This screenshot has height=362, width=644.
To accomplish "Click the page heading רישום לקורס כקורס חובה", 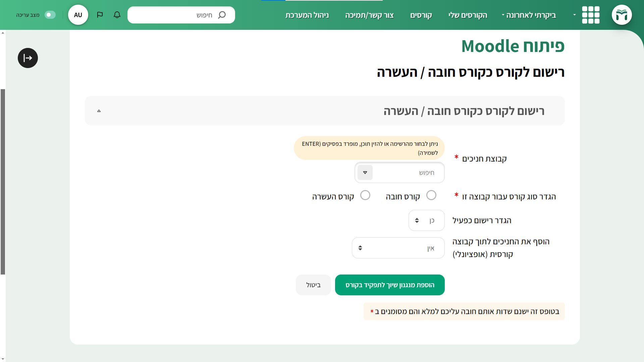I will [471, 72].
